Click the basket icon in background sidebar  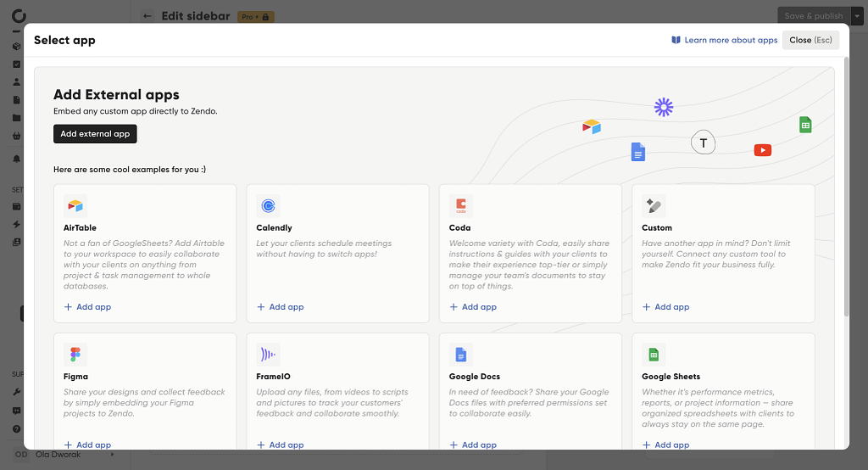[x=17, y=136]
